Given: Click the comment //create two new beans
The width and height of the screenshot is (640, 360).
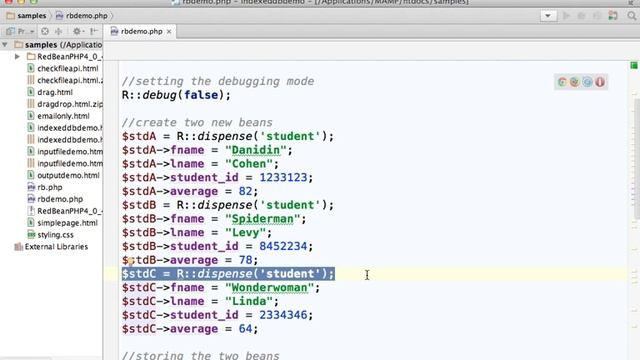Looking at the screenshot, I should [197, 122].
